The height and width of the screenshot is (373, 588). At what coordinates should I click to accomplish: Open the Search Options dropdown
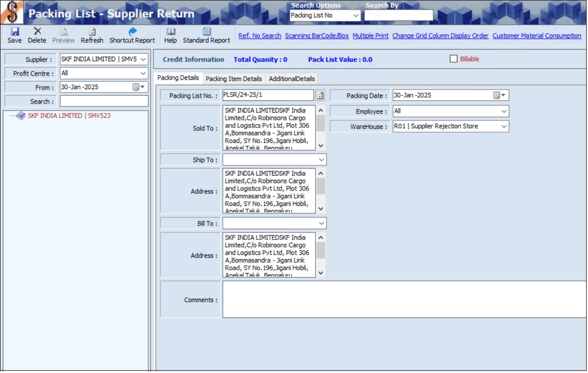click(x=354, y=15)
